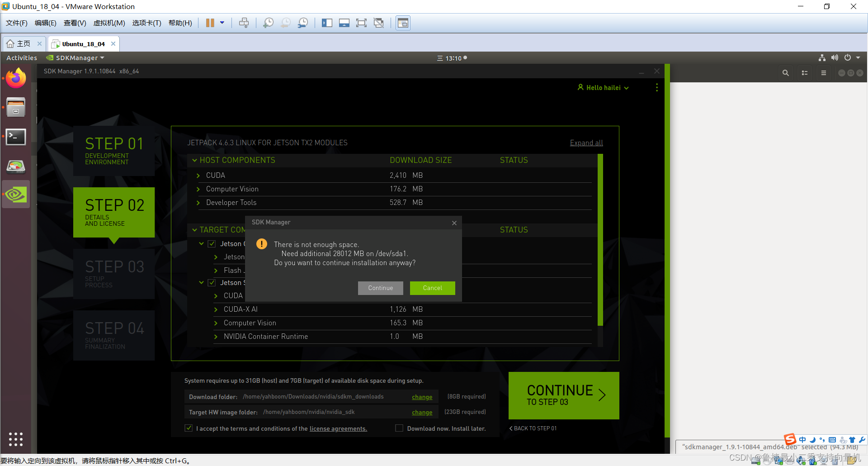This screenshot has height=466, width=868.
Task: Expand the host CUDA row
Action: 198,176
